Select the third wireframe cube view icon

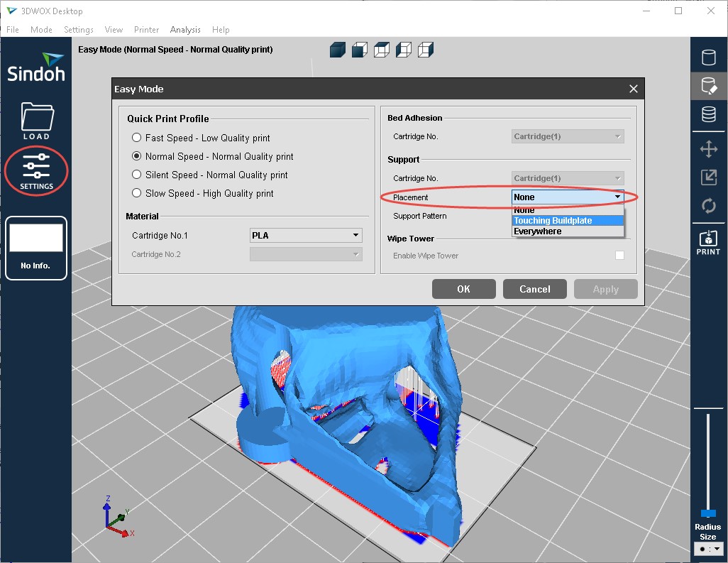[x=382, y=50]
